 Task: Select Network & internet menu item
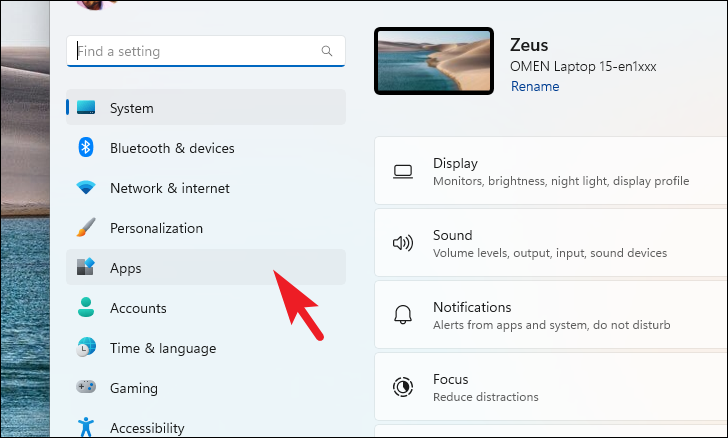pos(206,188)
